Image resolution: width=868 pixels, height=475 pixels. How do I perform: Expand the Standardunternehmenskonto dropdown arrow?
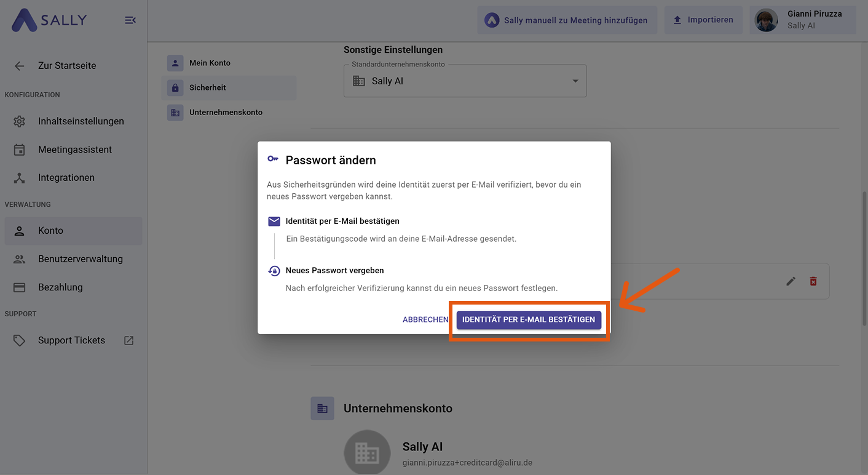click(575, 81)
